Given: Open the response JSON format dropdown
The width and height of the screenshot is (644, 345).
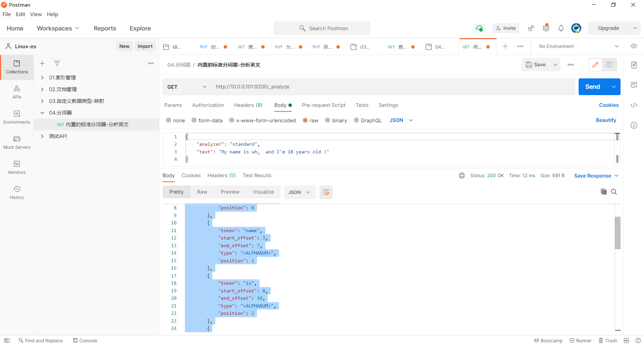Looking at the screenshot, I should pos(300,192).
